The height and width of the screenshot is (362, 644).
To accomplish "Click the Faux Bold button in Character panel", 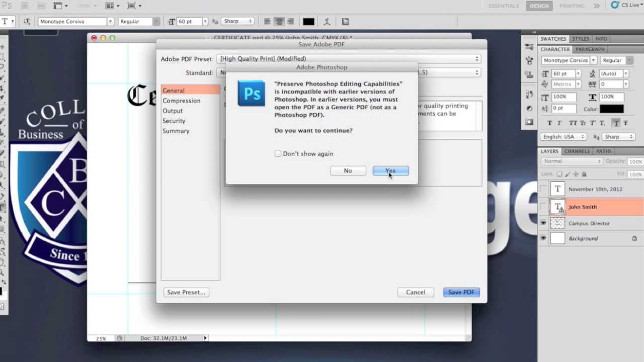I will coord(549,123).
